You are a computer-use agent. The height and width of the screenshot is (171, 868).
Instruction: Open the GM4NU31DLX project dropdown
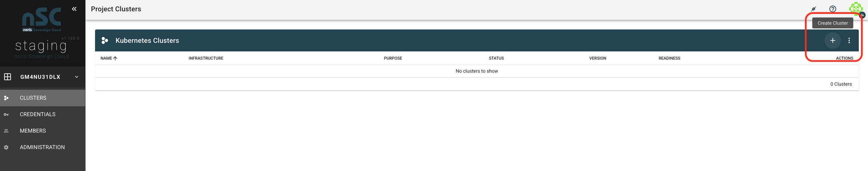[x=42, y=77]
